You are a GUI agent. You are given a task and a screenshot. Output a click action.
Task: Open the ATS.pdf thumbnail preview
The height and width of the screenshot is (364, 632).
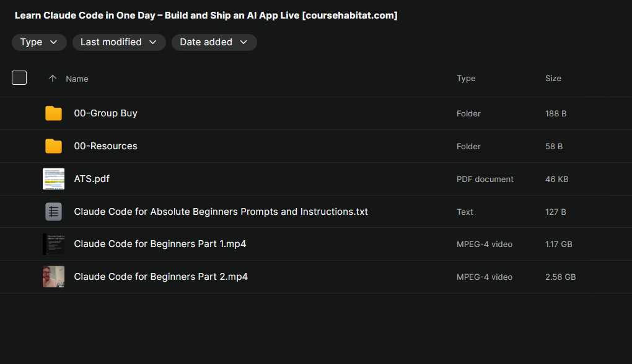pos(54,179)
